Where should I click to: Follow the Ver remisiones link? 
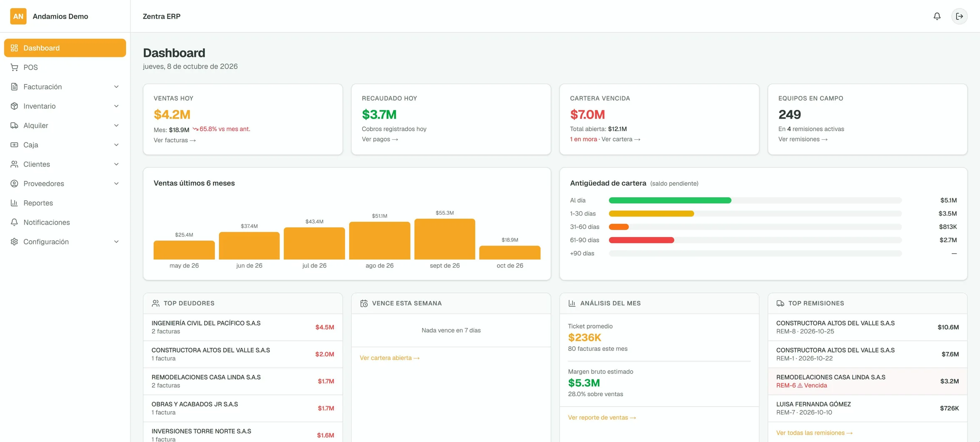(x=803, y=139)
